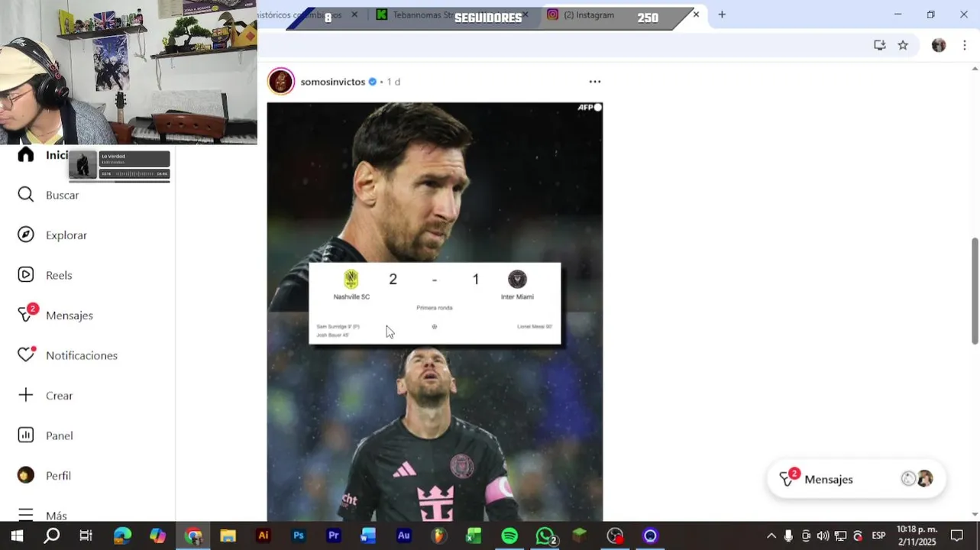Open the Más hamburger menu

tap(26, 515)
